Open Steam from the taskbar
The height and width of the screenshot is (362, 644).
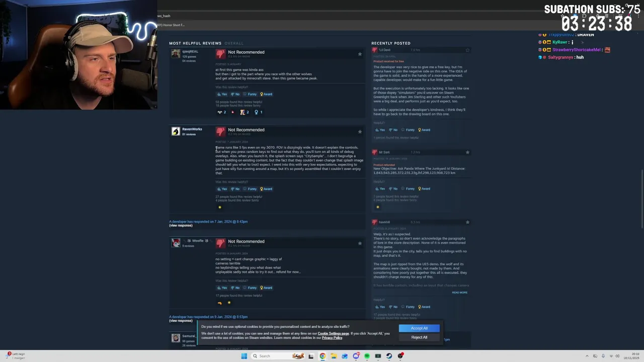[389, 356]
